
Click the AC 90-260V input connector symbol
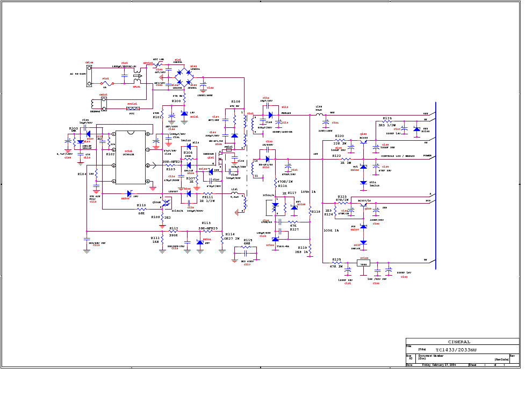point(89,76)
